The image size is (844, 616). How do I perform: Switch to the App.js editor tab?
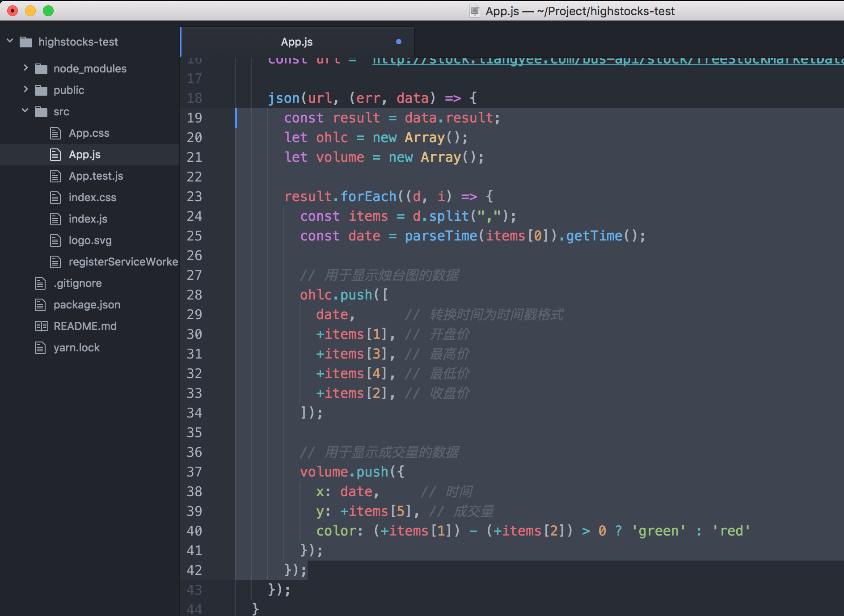pos(297,42)
